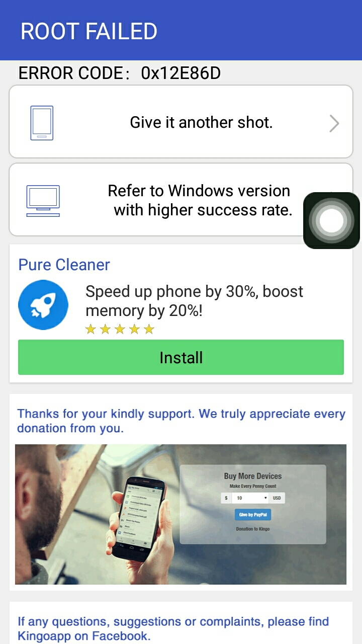
Task: Tap the Thanks for your kindly support text
Action: pos(181,421)
